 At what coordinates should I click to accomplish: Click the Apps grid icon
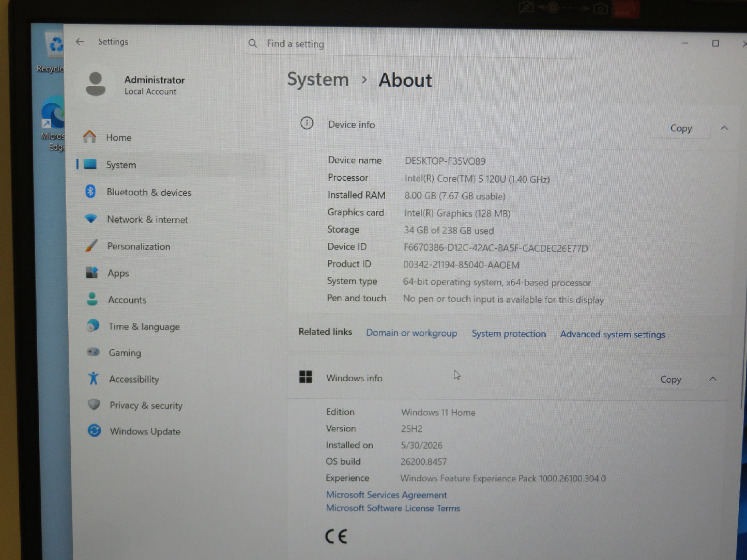click(92, 273)
